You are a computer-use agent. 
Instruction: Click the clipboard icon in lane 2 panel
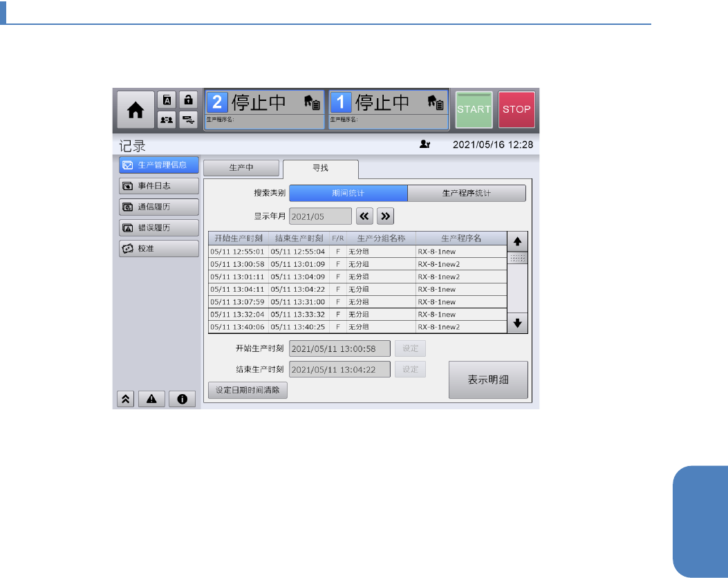[312, 102]
